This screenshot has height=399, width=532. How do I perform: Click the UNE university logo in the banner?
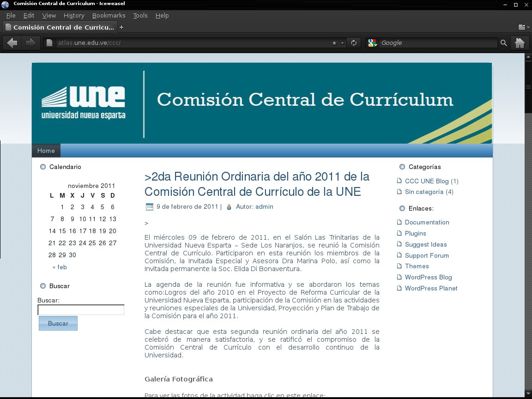click(84, 103)
